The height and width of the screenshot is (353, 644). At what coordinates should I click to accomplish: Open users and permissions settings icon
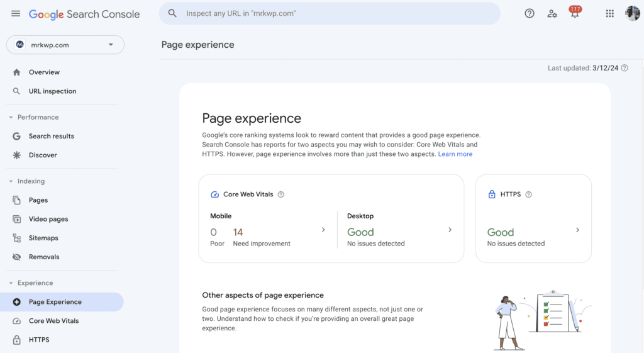point(552,14)
